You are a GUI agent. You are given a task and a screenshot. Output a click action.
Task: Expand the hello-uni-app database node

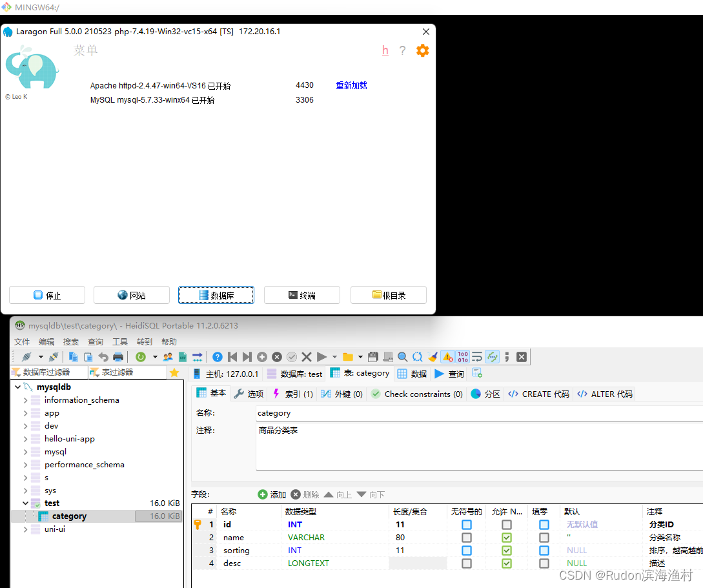click(x=26, y=439)
